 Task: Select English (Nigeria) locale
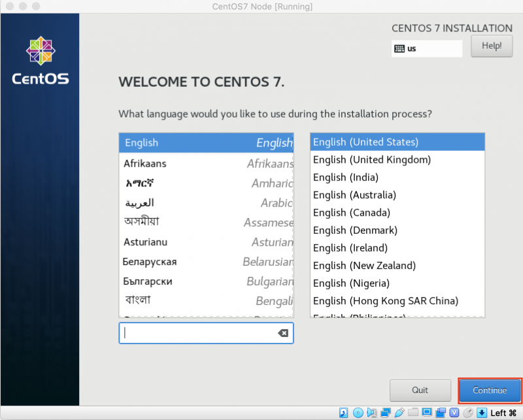tap(397, 283)
